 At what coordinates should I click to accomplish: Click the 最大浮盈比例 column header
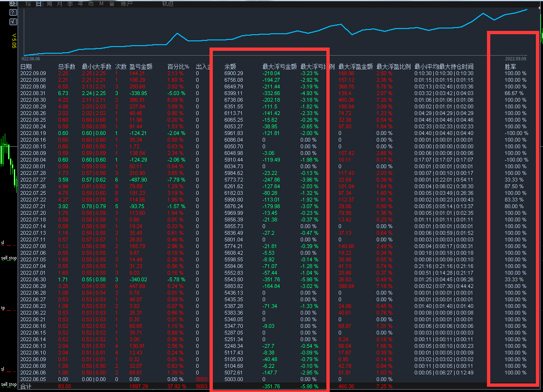point(393,67)
